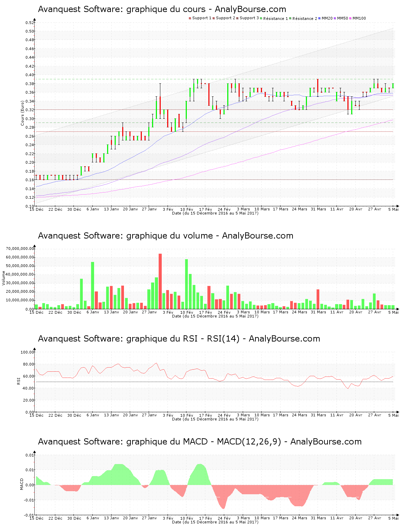This screenshot has height=532, width=412.
Task: Click the 70,000,000.00 volume axis value
Action: (x=20, y=248)
